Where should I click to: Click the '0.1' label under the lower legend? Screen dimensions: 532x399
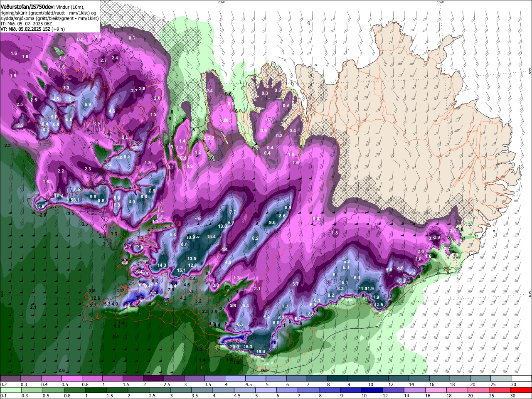pos(3,396)
